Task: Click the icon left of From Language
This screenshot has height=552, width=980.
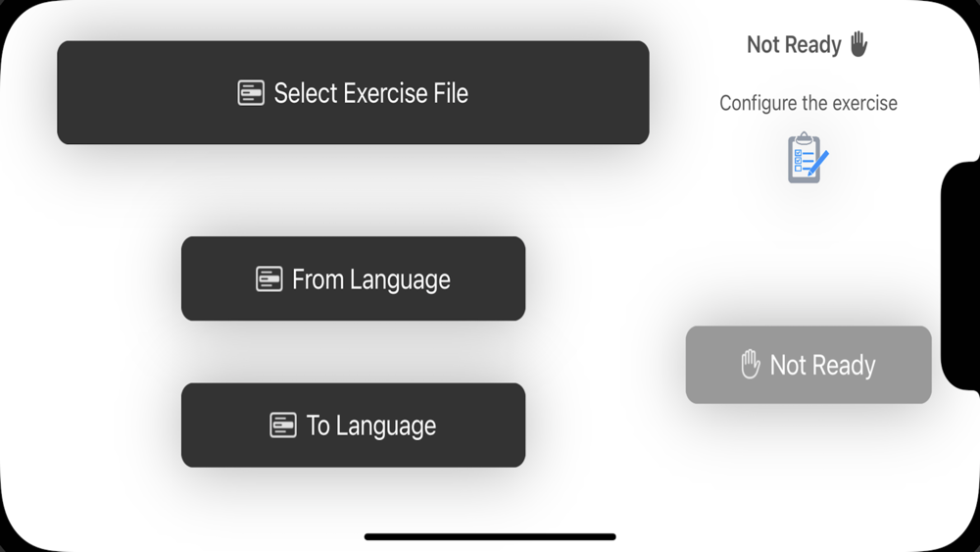Action: tap(269, 278)
